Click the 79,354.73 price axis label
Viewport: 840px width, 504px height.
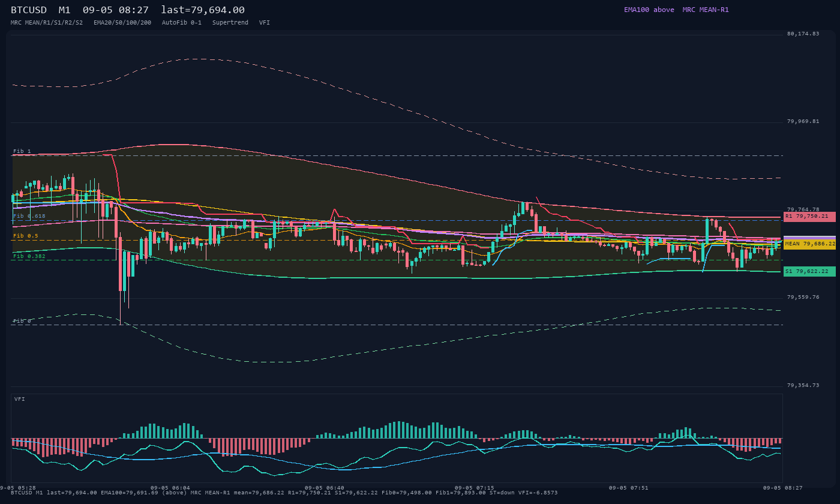point(803,385)
